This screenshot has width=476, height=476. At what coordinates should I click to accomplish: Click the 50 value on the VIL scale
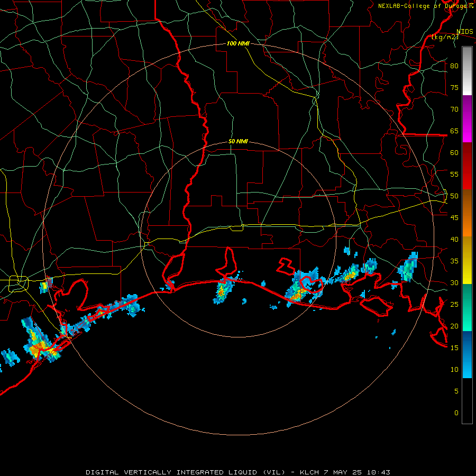pos(454,196)
